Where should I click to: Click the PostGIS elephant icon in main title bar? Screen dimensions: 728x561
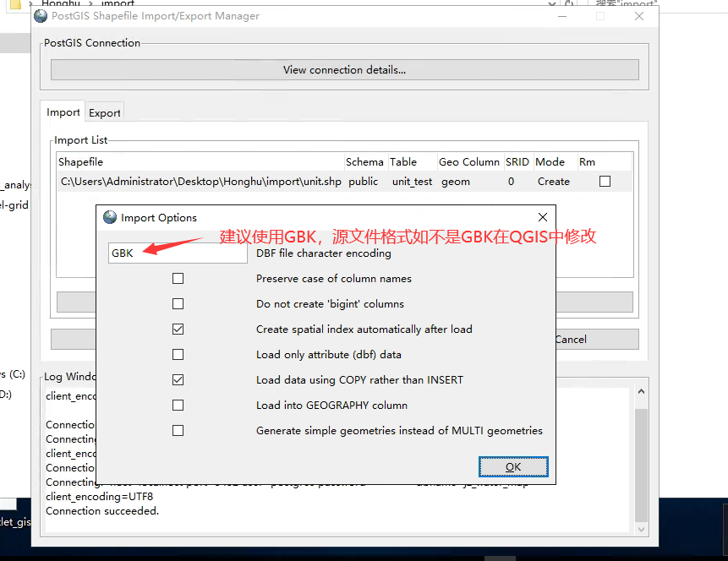[x=41, y=16]
